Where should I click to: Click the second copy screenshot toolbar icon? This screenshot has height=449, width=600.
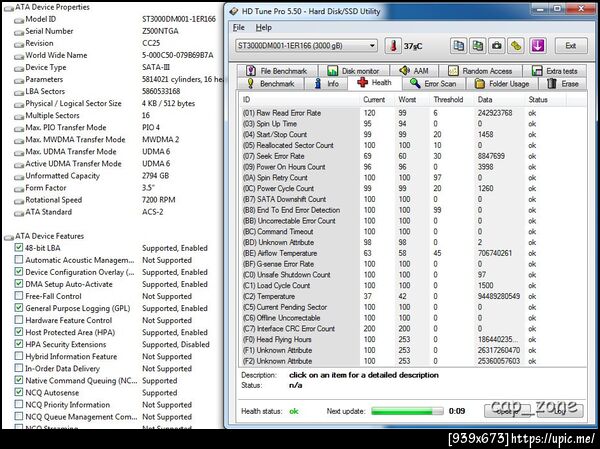pos(478,46)
